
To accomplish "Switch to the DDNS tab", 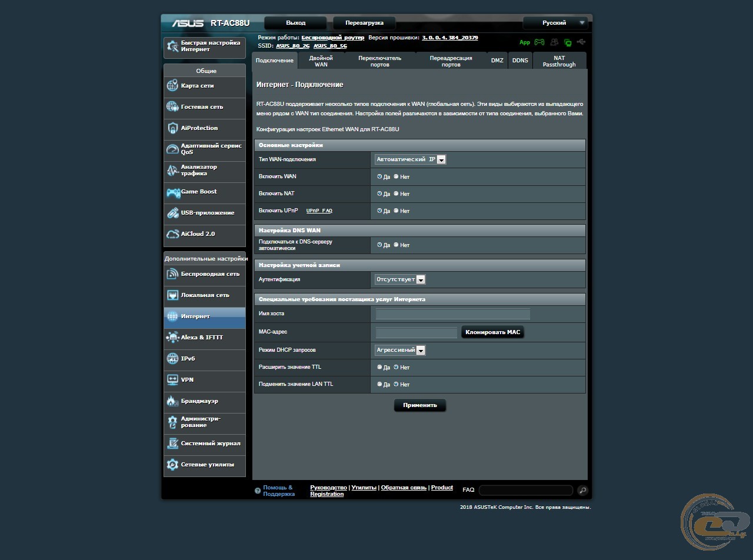I will click(x=520, y=61).
